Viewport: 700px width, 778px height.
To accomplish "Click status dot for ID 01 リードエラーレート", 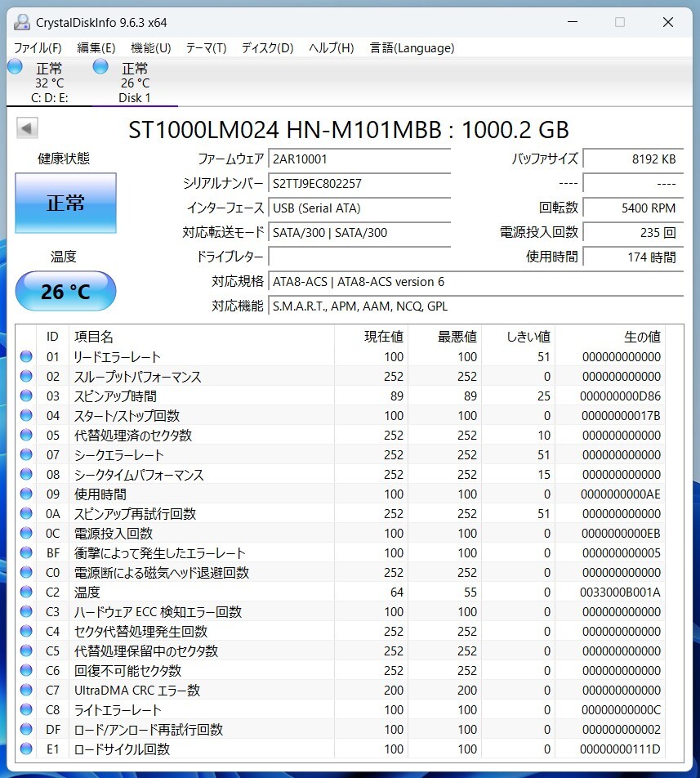I will 26,356.
